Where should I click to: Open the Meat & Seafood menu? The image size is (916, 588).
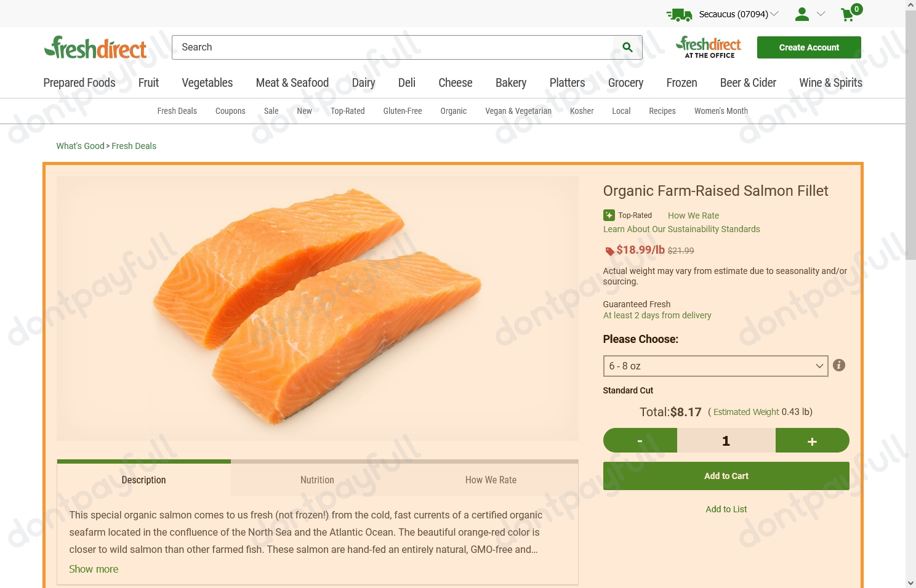292,83
